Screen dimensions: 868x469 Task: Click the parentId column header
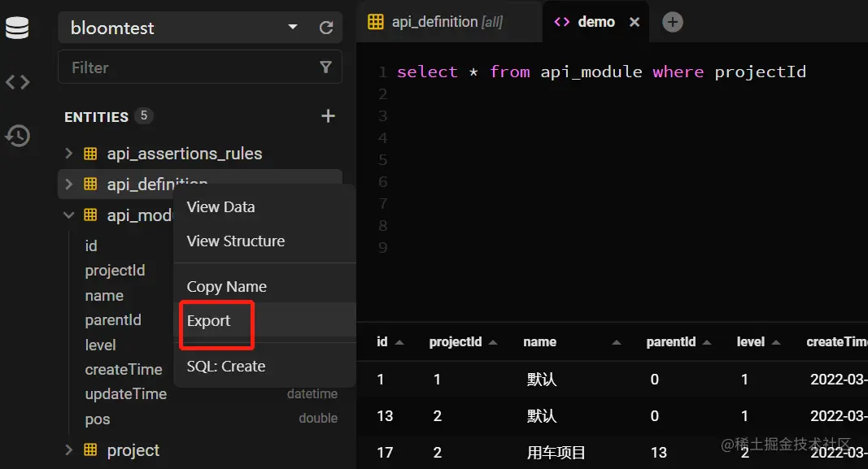[671, 342]
